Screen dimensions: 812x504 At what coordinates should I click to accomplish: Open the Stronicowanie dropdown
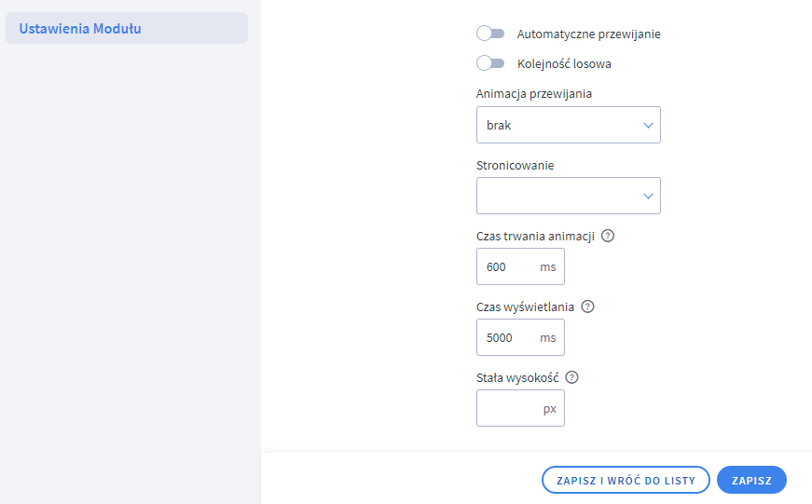tap(568, 196)
